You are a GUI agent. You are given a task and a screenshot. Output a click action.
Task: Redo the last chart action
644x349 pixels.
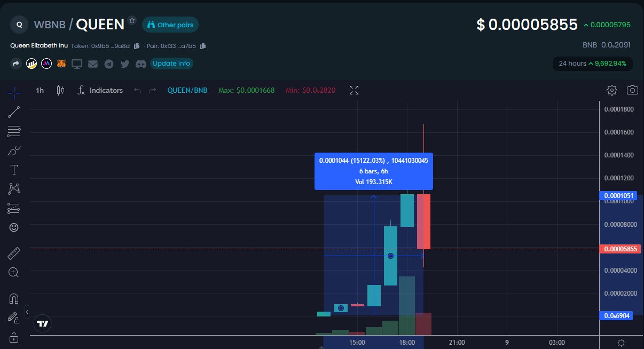click(x=152, y=90)
